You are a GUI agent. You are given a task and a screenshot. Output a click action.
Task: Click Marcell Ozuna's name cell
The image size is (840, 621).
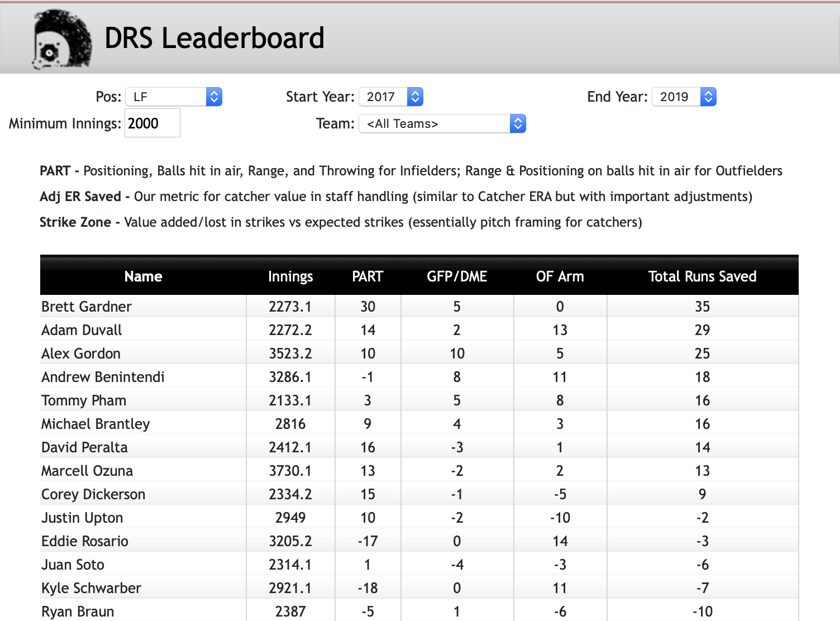(x=87, y=471)
